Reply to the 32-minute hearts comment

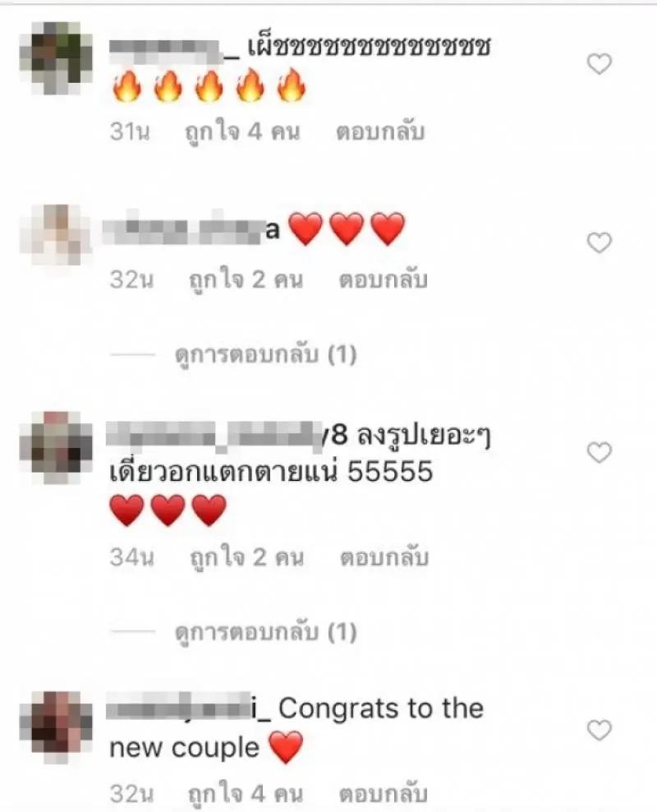coord(383,279)
